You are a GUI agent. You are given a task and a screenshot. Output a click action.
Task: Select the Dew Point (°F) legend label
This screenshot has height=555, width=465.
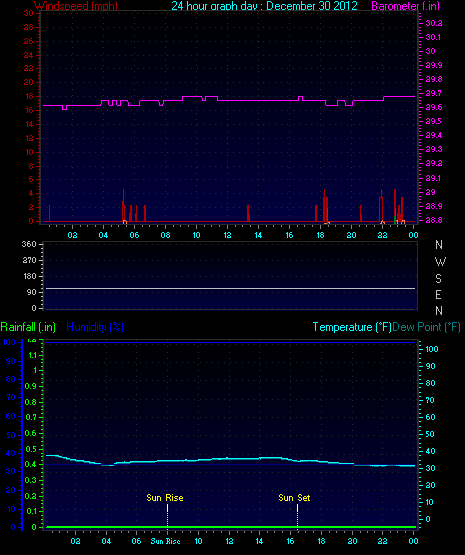click(x=426, y=327)
